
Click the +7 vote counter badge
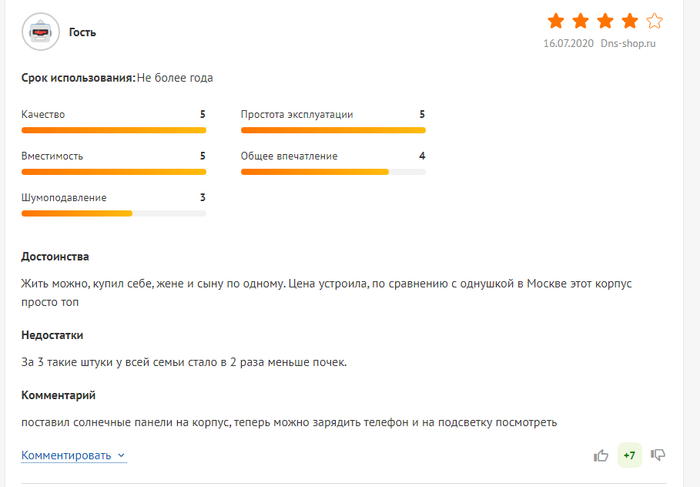point(629,455)
